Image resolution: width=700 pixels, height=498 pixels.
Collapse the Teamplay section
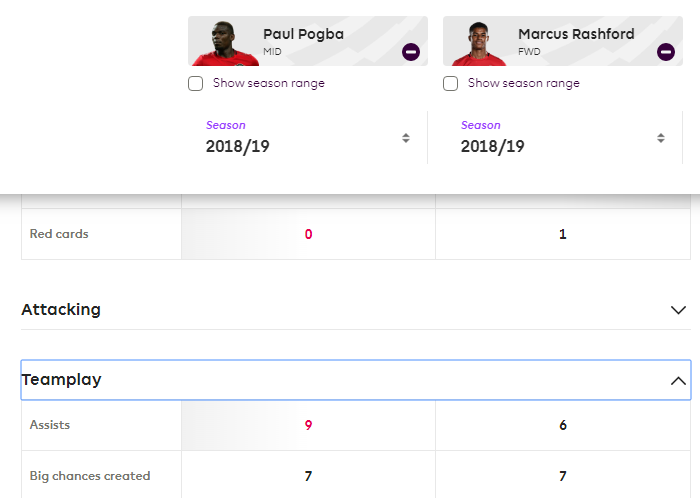[356, 380]
